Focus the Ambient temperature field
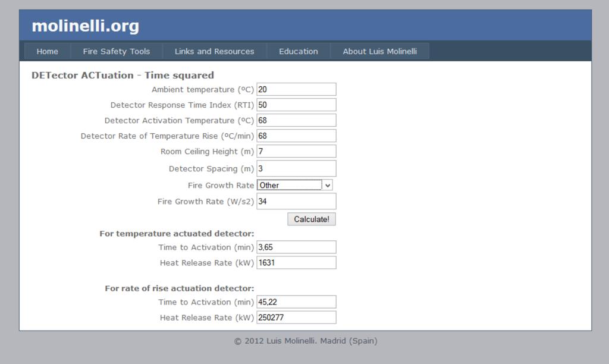This screenshot has width=609, height=364. pyautogui.click(x=296, y=89)
